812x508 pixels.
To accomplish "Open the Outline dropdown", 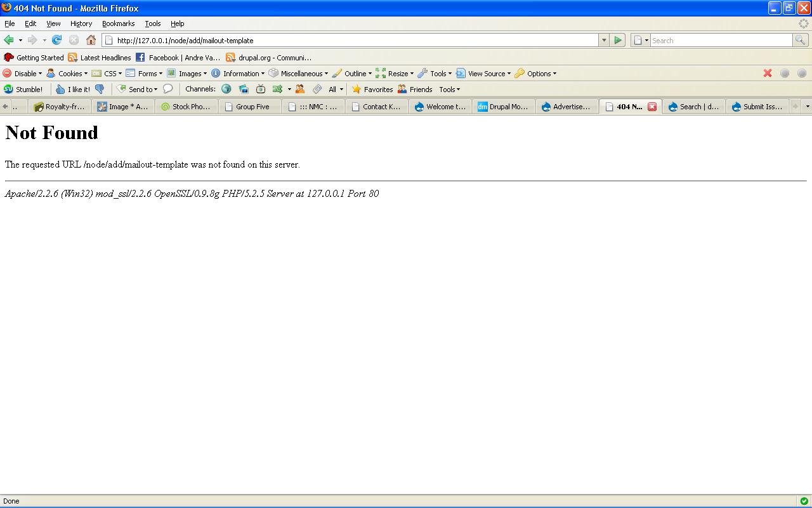I will pos(355,73).
